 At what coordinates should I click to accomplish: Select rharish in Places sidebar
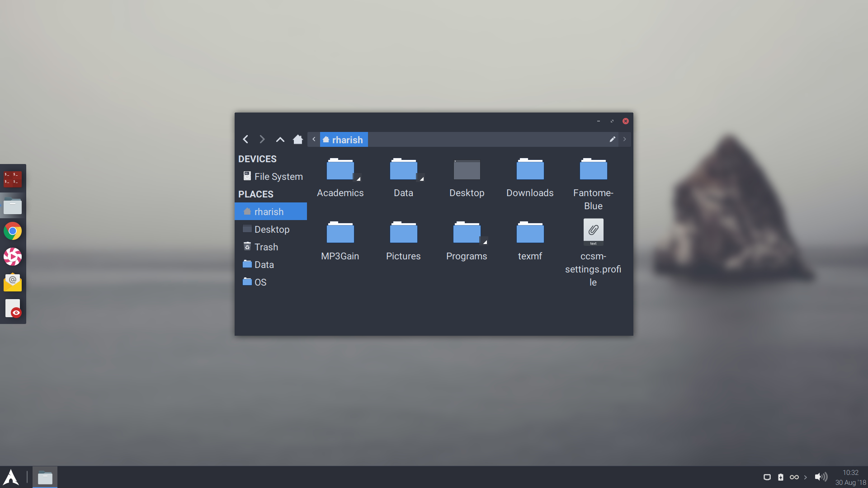[x=271, y=211]
